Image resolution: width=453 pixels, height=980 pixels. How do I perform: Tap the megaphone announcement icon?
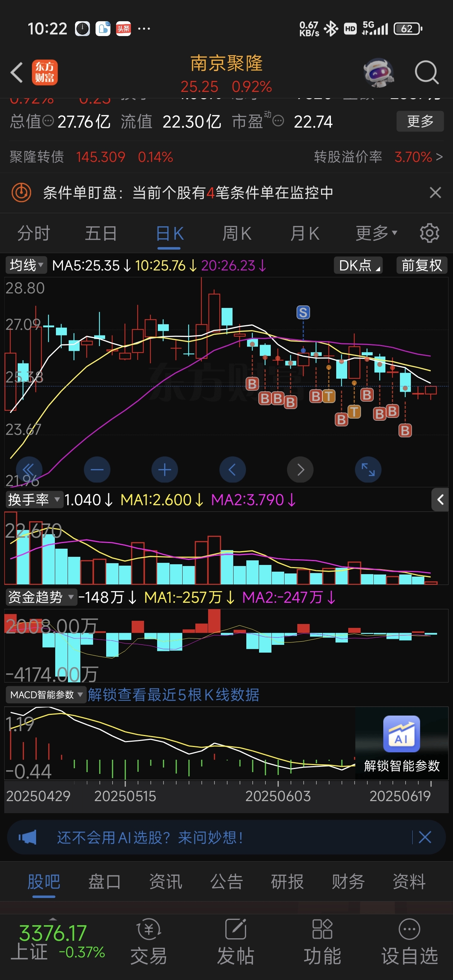point(28,837)
